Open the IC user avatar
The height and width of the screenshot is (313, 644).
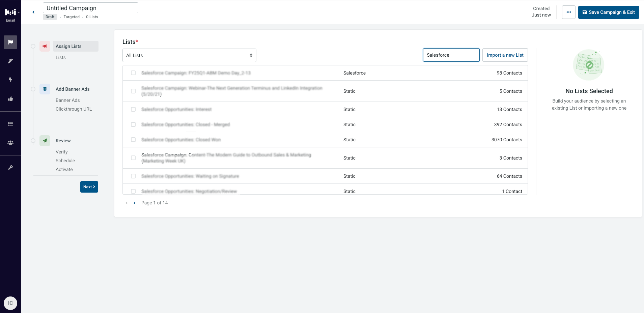[10, 303]
